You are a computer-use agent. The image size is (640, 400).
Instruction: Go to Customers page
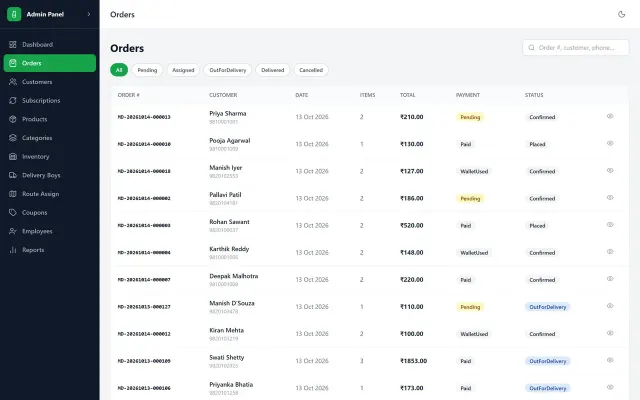coord(50,82)
